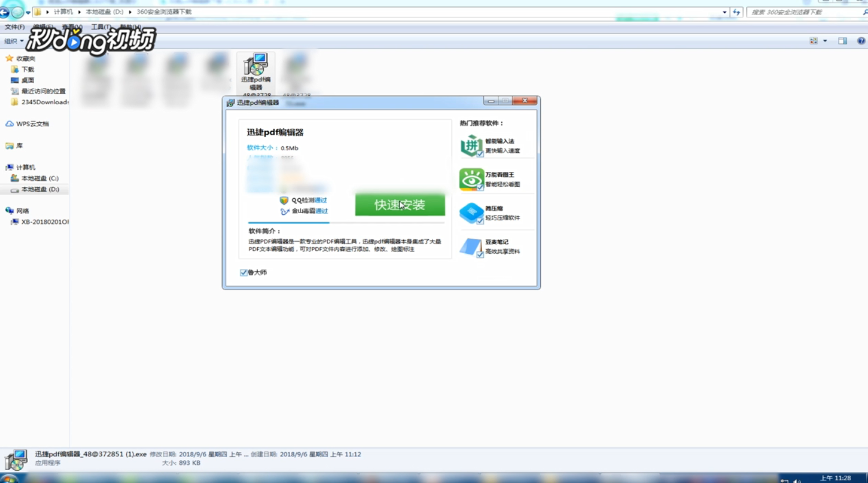Expand the arrow after 计算机 in address bar

pyautogui.click(x=79, y=12)
